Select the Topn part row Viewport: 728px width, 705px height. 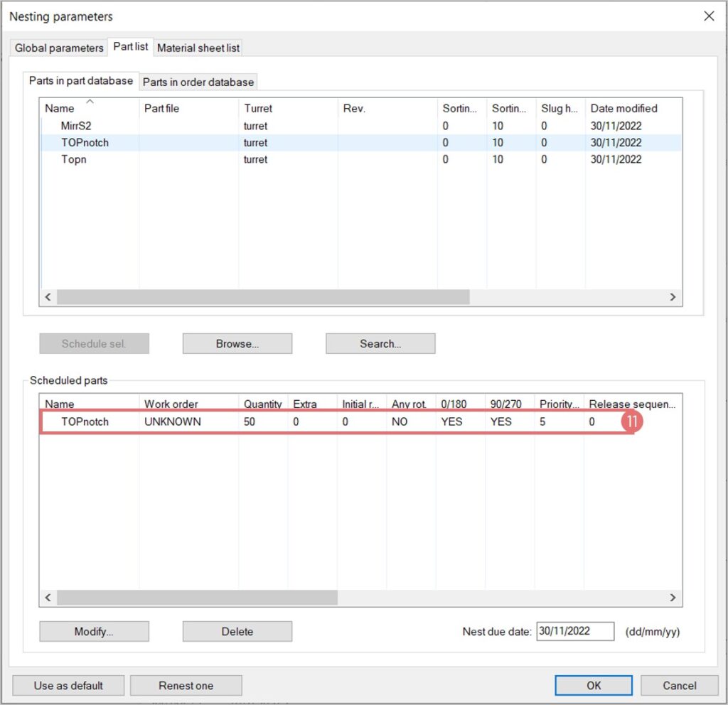[74, 159]
